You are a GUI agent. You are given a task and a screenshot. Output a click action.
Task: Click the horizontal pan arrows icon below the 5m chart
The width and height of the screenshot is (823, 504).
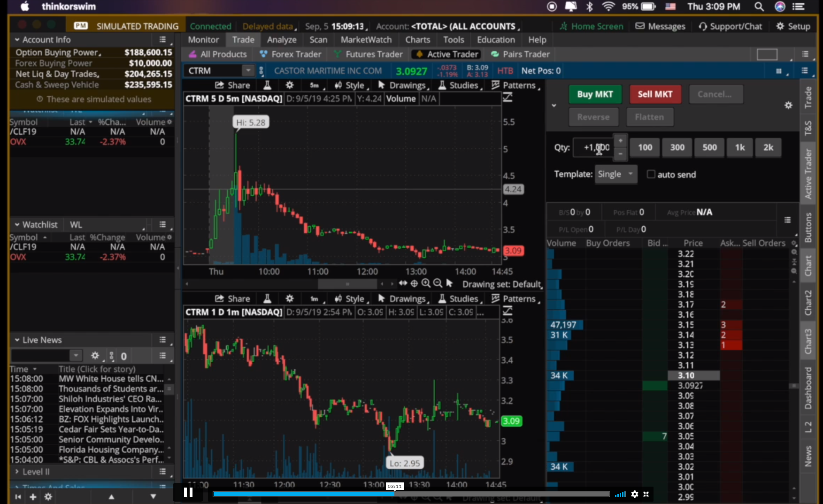point(403,283)
